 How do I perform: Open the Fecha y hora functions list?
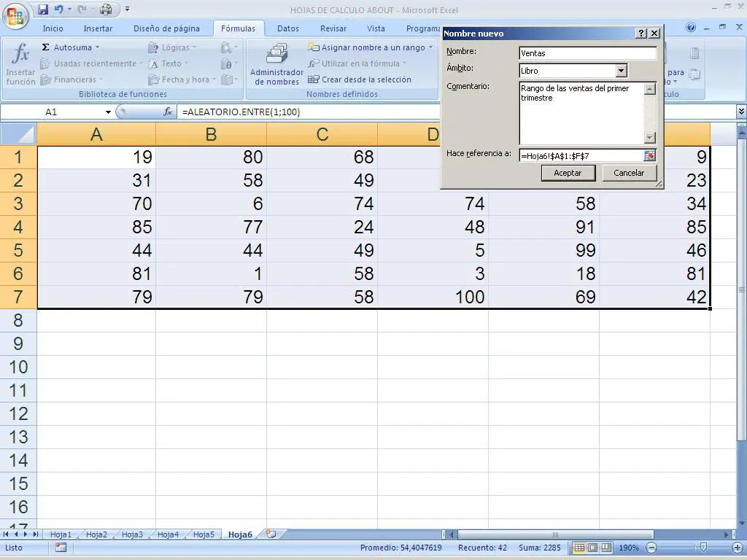coord(182,79)
